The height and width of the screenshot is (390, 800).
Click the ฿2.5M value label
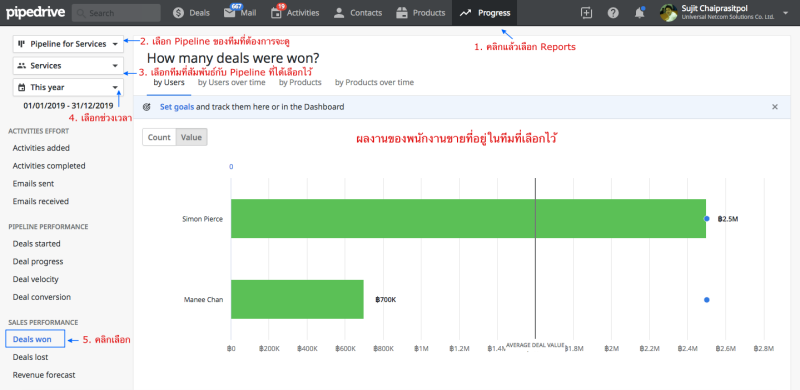(x=728, y=219)
